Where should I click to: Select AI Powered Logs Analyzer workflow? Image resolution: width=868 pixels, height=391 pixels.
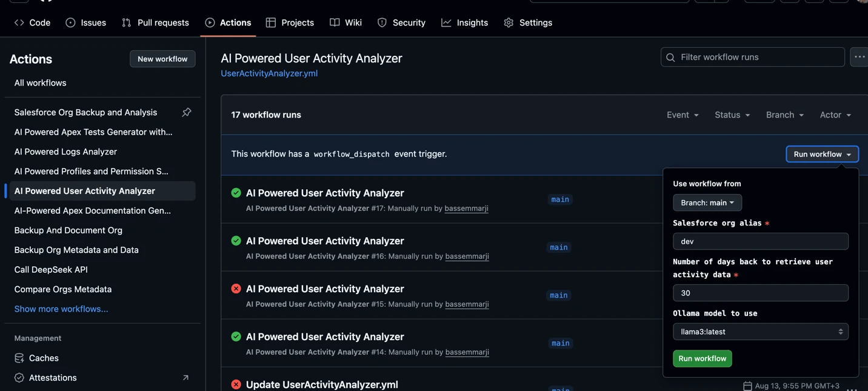point(65,152)
